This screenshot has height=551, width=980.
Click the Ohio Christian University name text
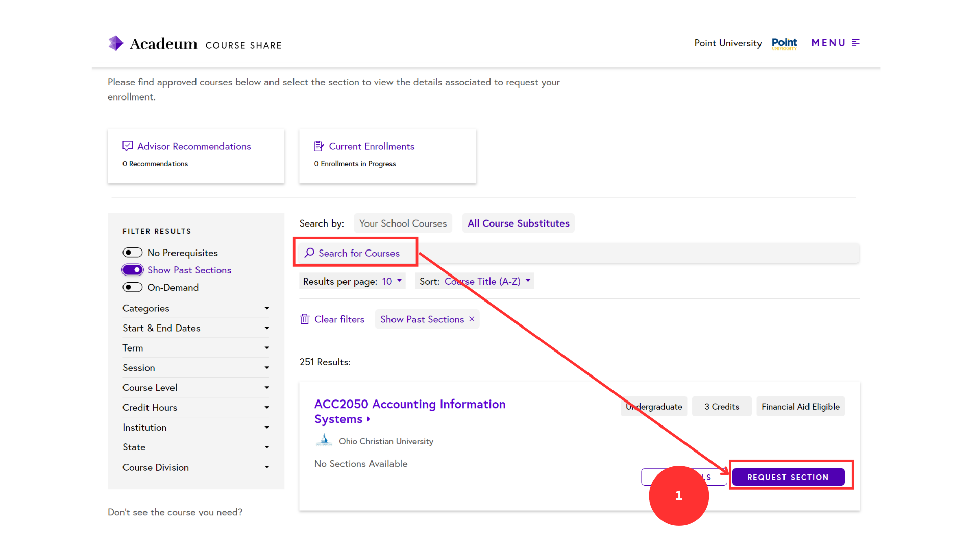pos(386,441)
